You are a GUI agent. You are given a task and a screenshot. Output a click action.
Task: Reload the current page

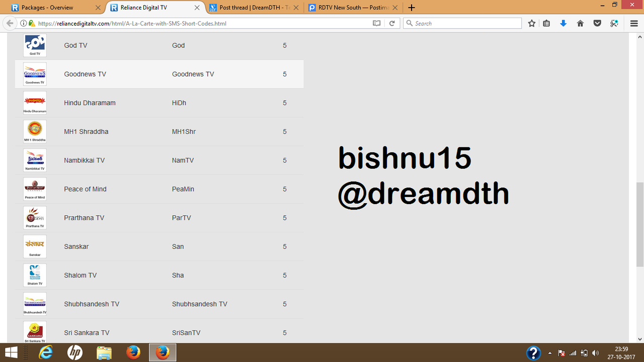click(x=392, y=24)
